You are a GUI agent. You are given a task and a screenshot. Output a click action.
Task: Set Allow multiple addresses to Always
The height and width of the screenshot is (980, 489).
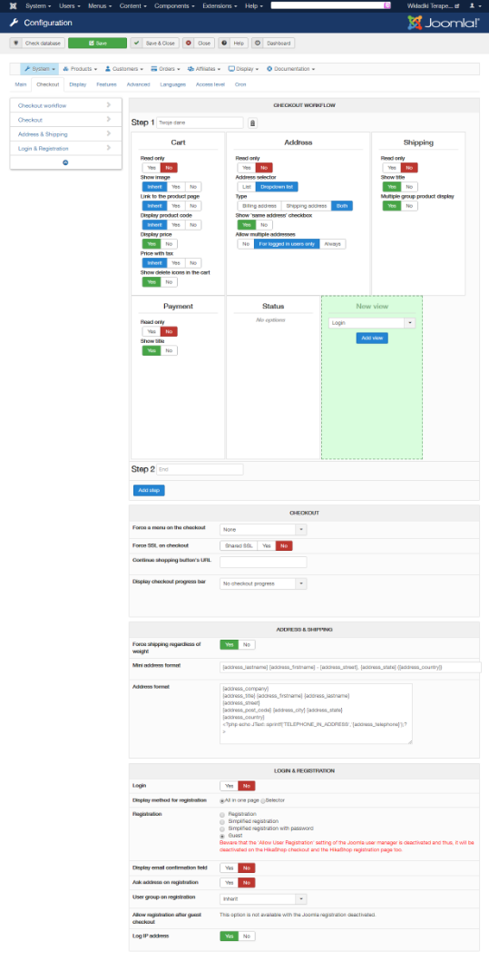(333, 244)
